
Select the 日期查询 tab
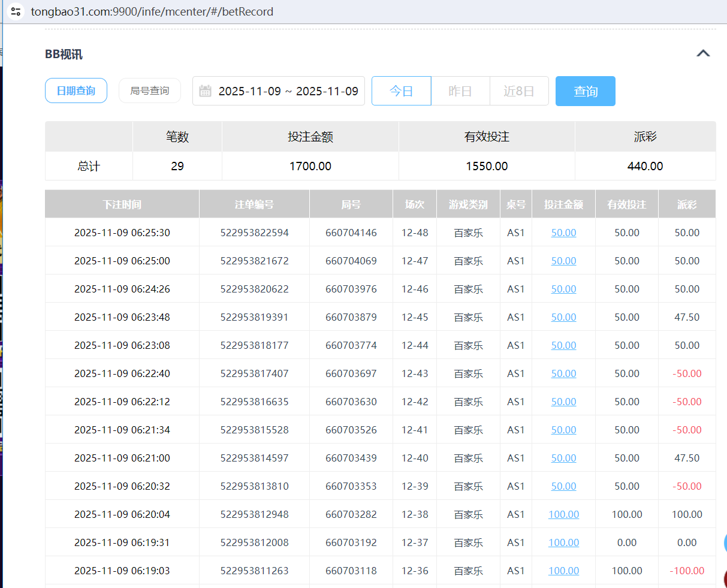click(76, 91)
